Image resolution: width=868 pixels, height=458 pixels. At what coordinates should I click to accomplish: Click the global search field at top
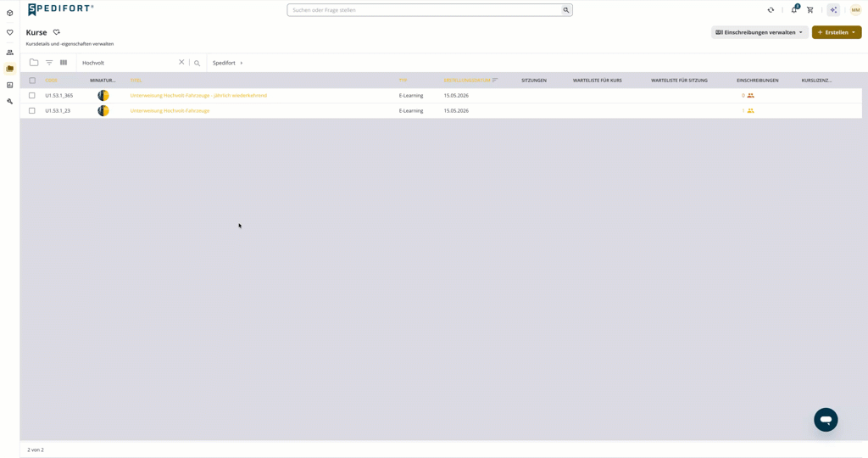click(424, 10)
